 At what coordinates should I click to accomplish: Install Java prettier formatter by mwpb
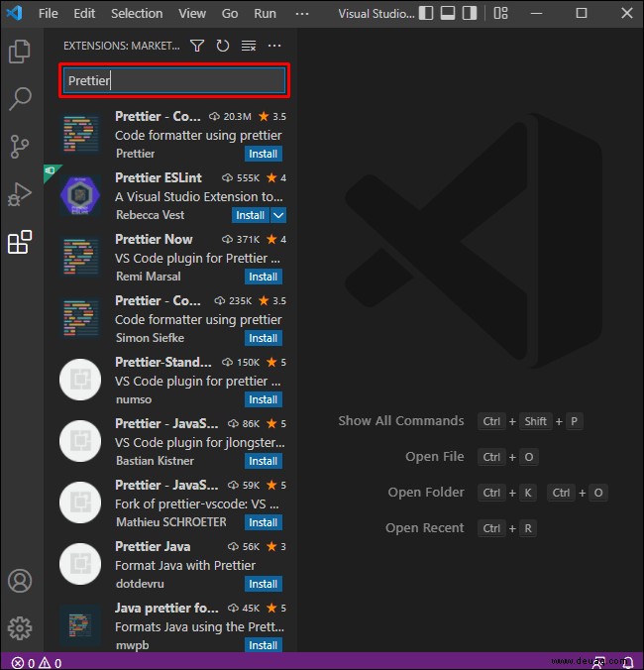pos(264,645)
